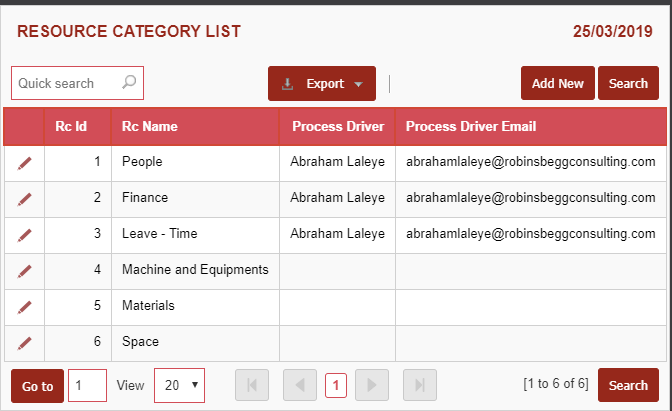Click the Add New button
Screen dimensions: 672x411
coord(557,84)
